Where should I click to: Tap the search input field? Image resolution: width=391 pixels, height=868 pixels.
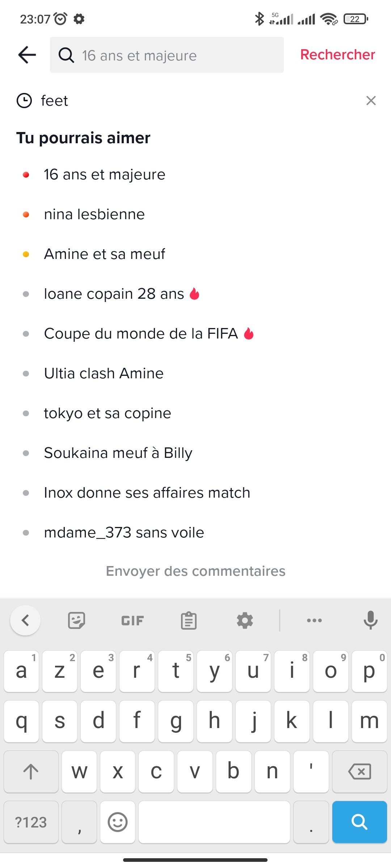[x=167, y=55]
